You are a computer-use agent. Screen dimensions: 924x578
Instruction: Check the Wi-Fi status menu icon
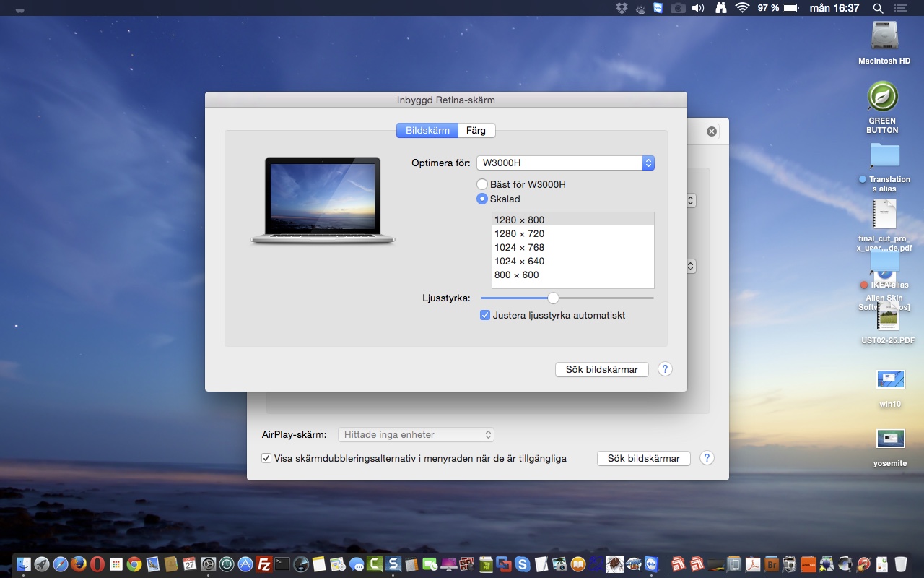tap(742, 8)
